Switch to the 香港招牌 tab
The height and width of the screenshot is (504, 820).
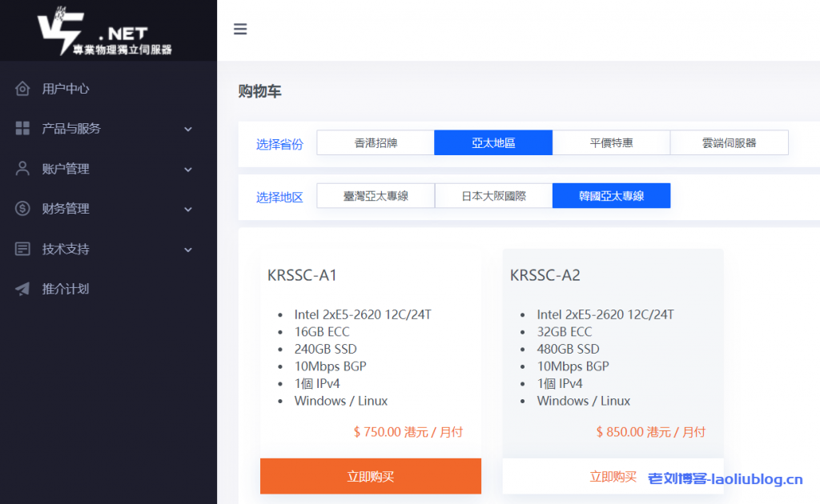click(375, 142)
